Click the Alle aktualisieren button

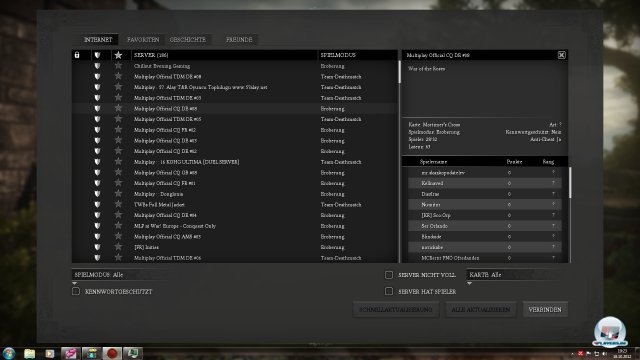point(481,309)
